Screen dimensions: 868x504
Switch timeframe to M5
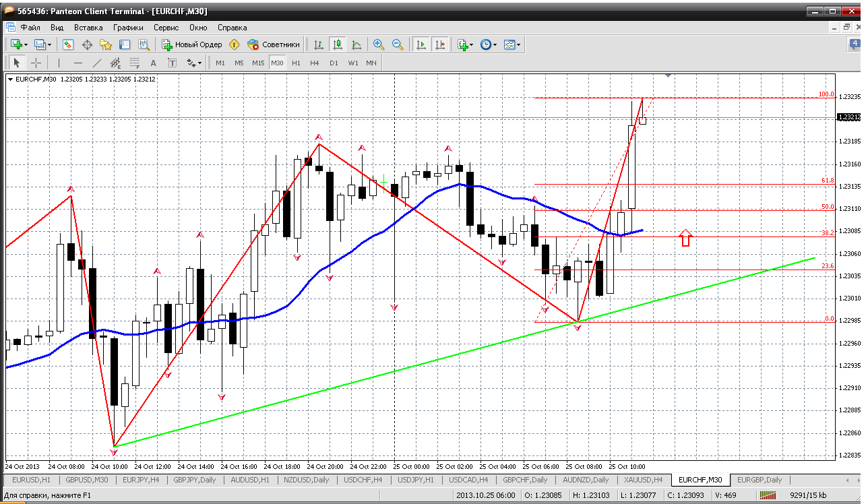click(x=239, y=63)
